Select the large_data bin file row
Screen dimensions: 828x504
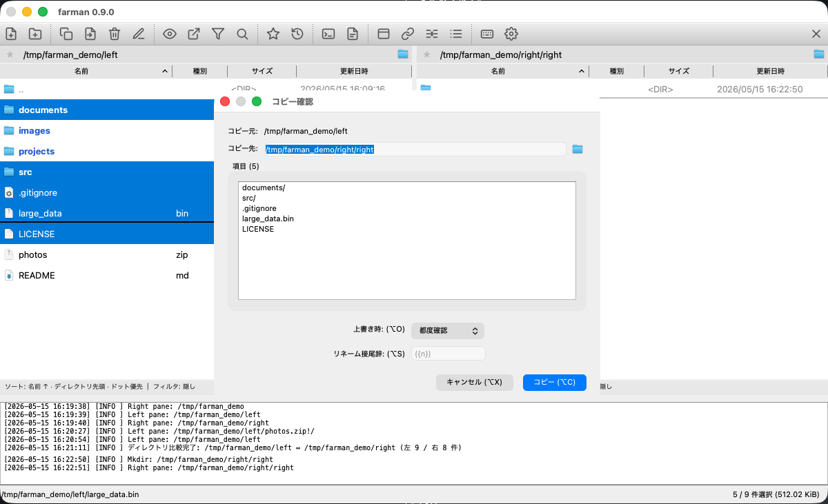107,213
